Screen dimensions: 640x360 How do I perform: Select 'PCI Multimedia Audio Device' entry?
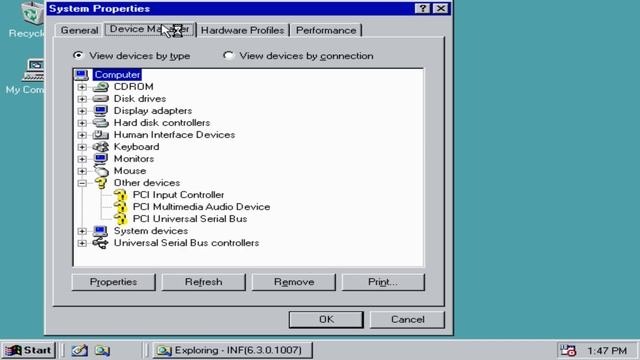point(202,207)
